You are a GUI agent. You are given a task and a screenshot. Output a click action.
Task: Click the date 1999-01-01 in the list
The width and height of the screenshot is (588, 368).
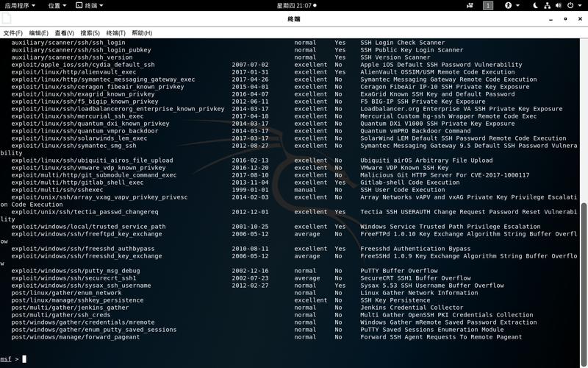[250, 190]
